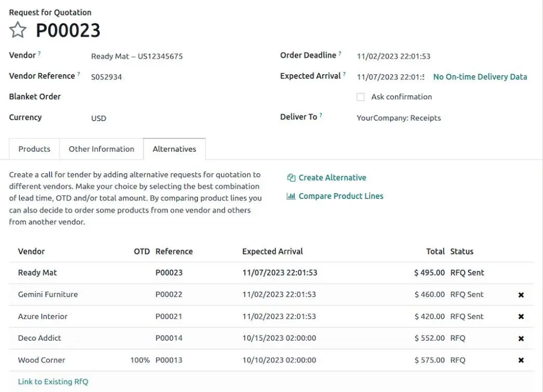This screenshot has width=543, height=392.
Task: Remove the Deco Addict alternative
Action: (521, 338)
